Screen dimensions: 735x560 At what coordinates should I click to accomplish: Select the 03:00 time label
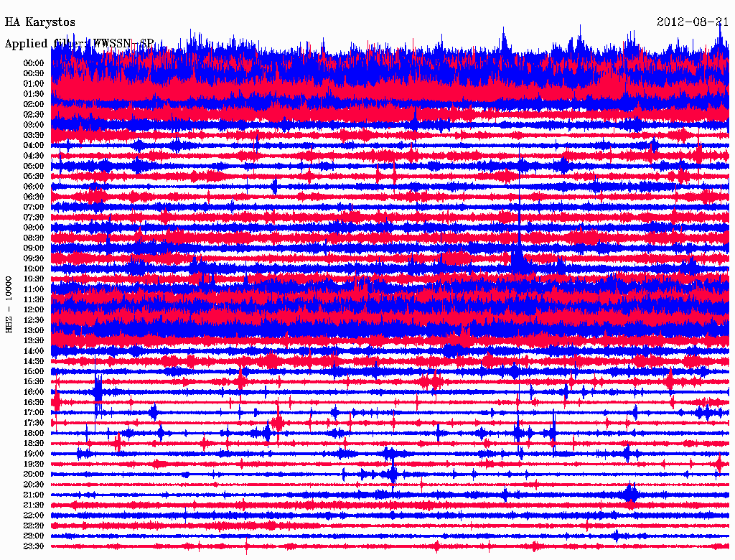point(33,125)
